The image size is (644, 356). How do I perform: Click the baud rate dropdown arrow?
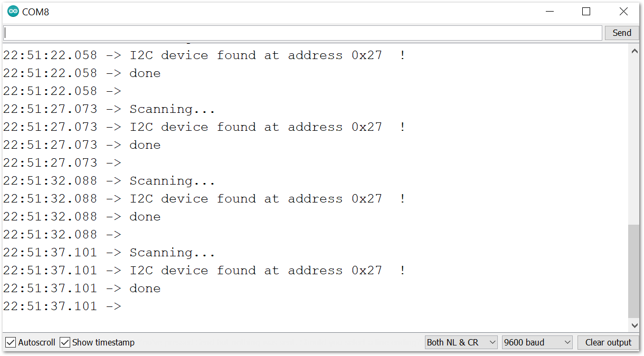[x=567, y=342]
